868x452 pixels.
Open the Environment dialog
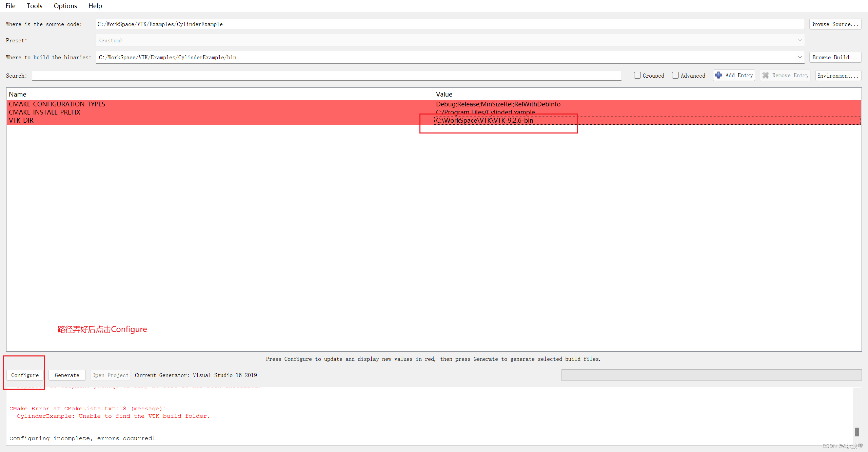click(x=838, y=75)
